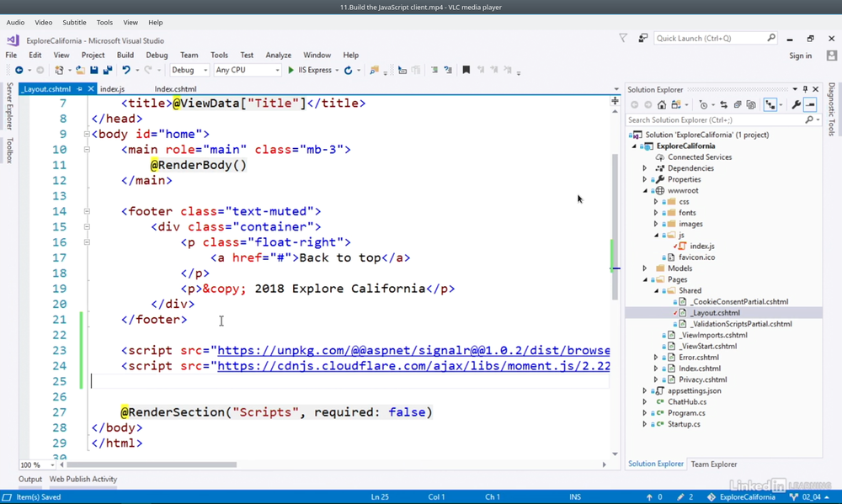Click the Sync with Active Document icon
This screenshot has height=504, width=842.
(724, 104)
